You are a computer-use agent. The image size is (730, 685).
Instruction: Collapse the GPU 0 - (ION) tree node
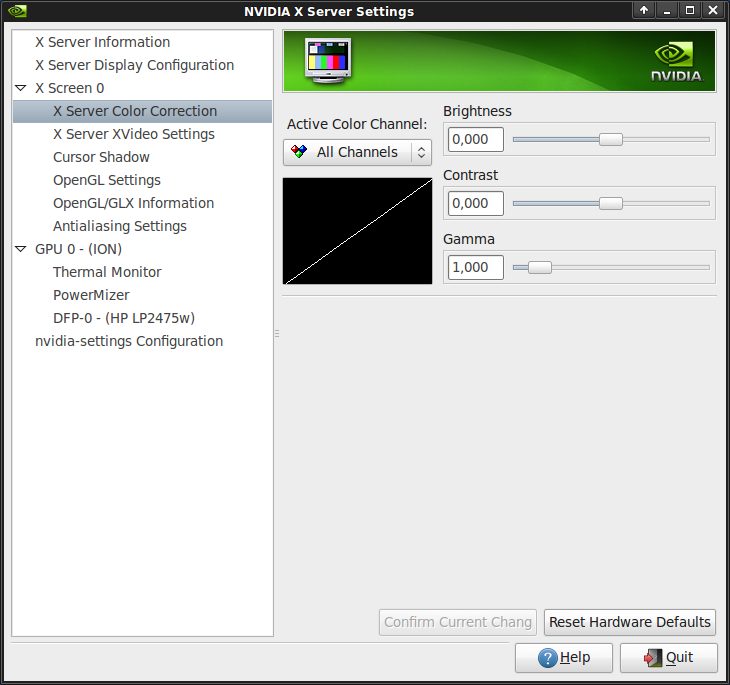coord(20,249)
